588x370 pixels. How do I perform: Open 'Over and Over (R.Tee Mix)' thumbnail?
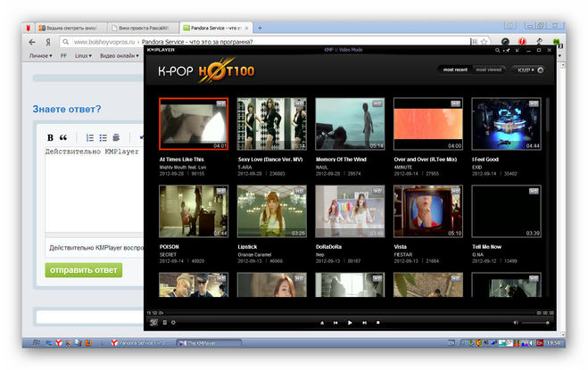pos(428,124)
